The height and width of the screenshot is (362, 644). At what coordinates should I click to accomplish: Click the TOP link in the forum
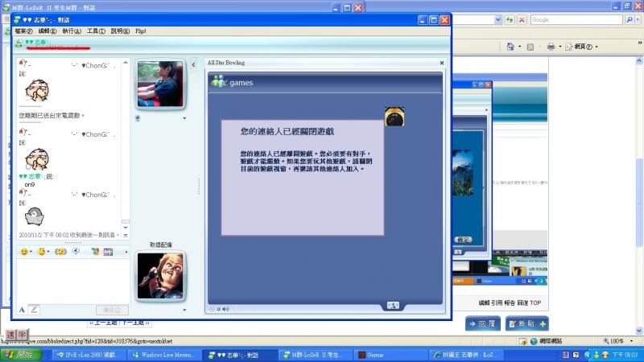click(535, 303)
